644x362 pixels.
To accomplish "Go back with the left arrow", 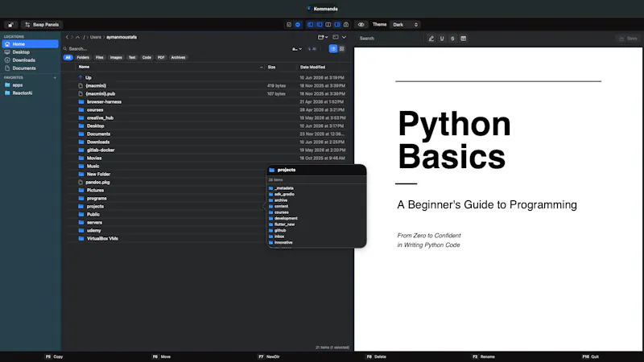I will (68, 37).
